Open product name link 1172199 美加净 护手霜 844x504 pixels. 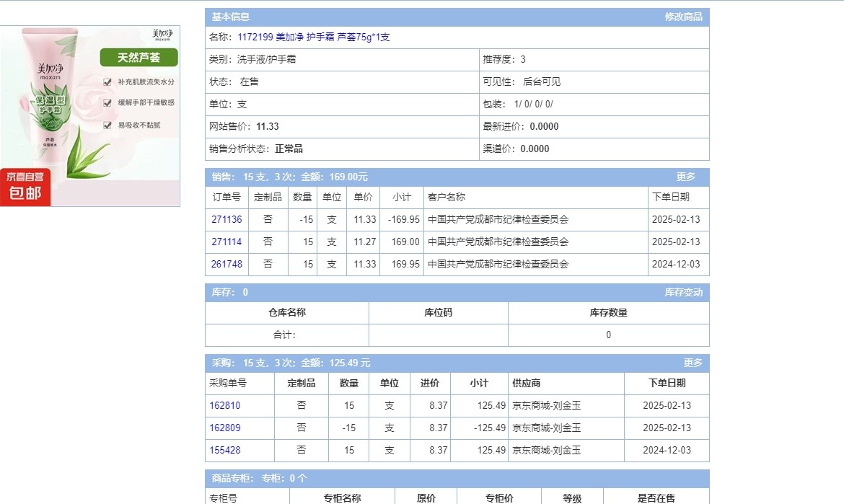(x=313, y=37)
